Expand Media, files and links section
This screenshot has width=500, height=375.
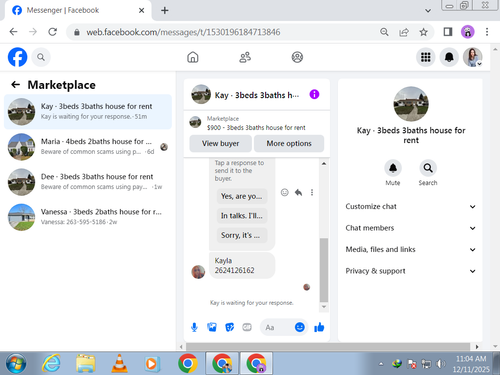tap(411, 249)
